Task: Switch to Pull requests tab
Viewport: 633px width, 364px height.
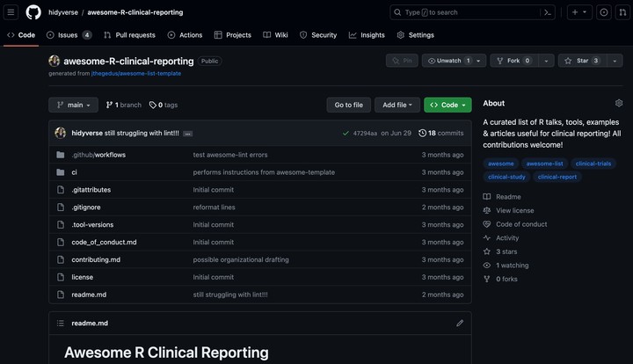Action: [129, 35]
